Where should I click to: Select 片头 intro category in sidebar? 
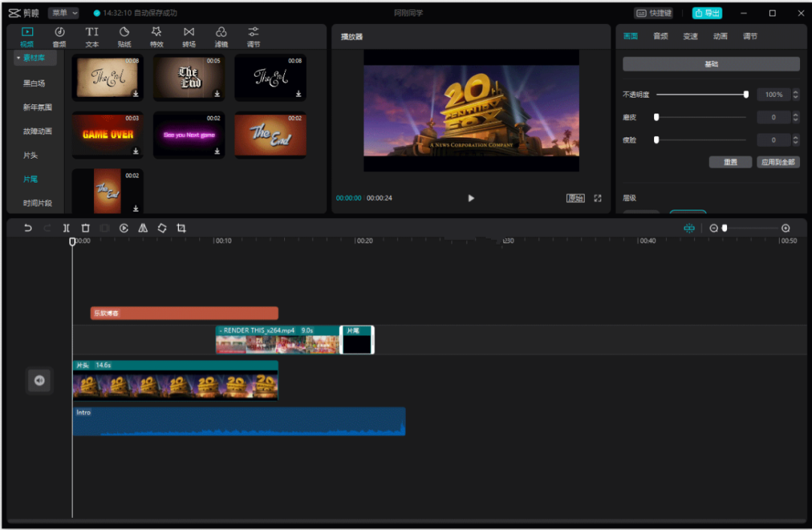click(x=31, y=156)
